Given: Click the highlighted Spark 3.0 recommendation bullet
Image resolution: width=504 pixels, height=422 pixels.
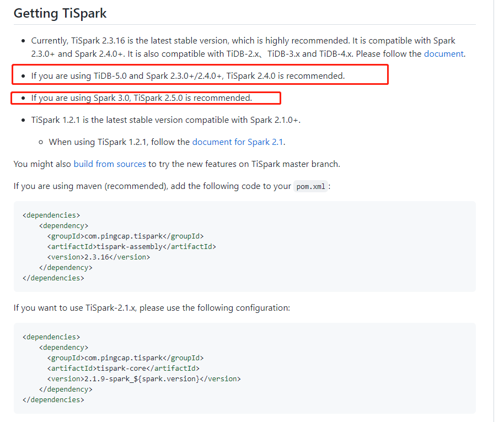Looking at the screenshot, I should 142,98.
